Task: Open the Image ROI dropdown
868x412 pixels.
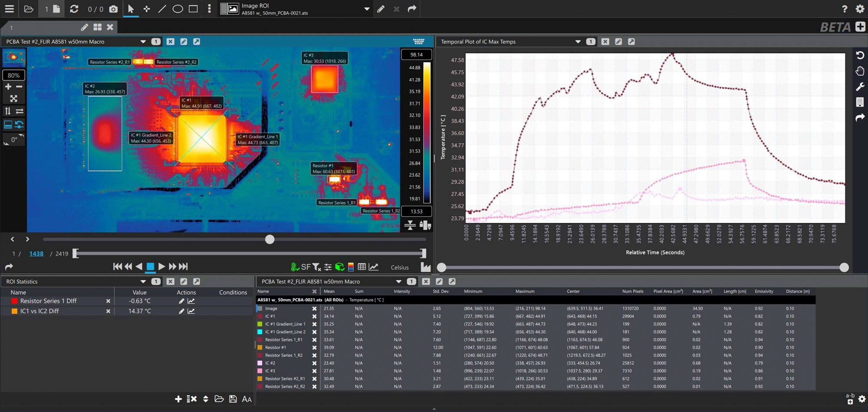Action: (x=367, y=9)
